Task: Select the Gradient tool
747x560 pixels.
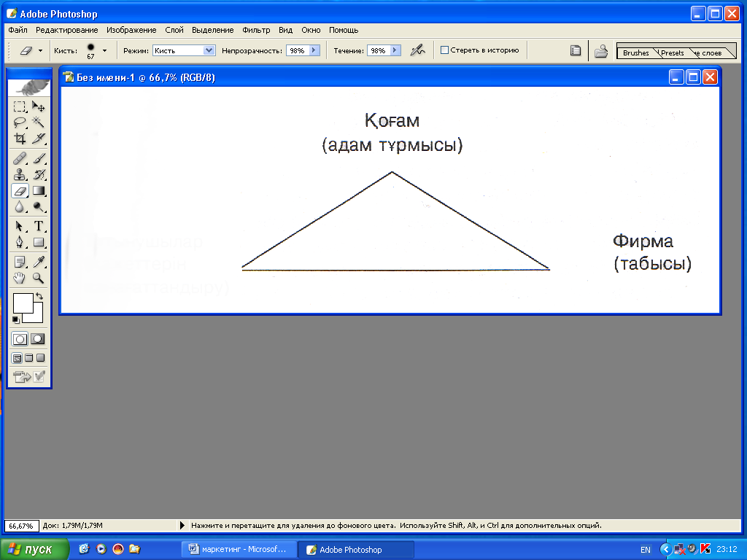Action: tap(39, 191)
